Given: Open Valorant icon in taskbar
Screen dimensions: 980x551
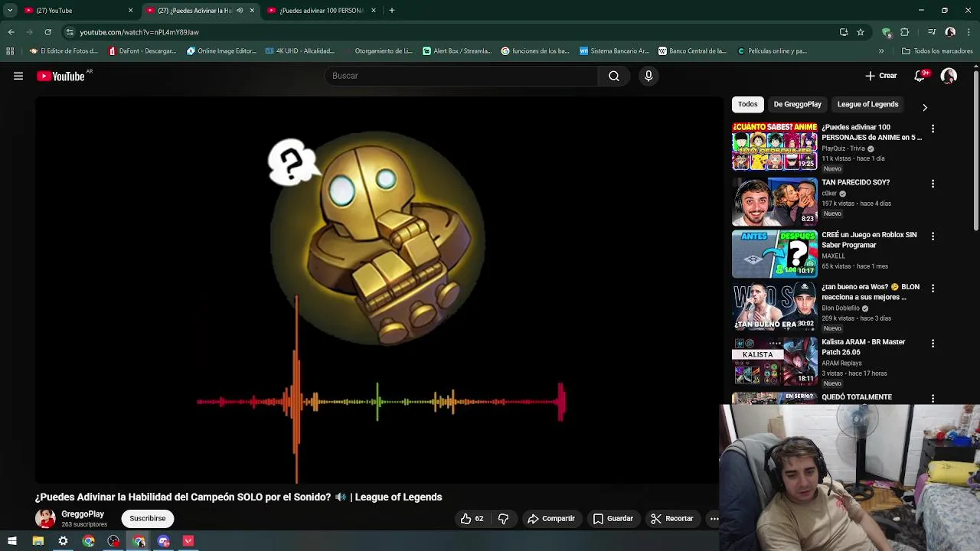Looking at the screenshot, I should [188, 541].
